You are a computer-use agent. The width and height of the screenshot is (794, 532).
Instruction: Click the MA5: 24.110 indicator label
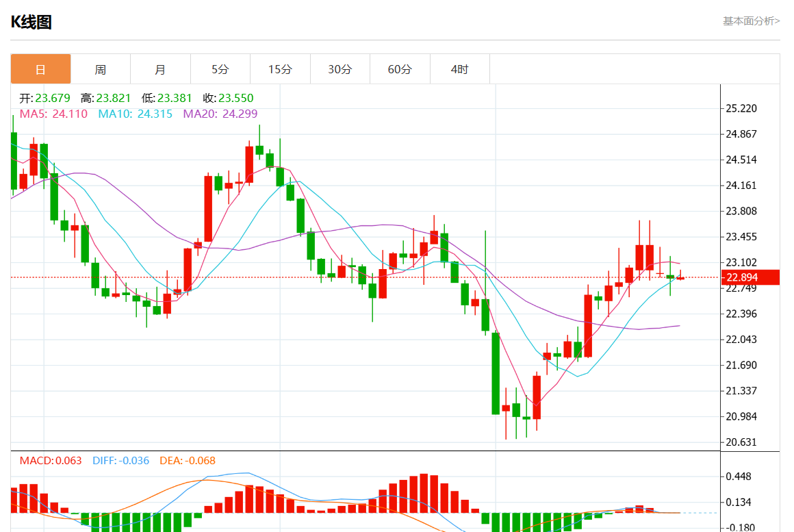pos(53,114)
